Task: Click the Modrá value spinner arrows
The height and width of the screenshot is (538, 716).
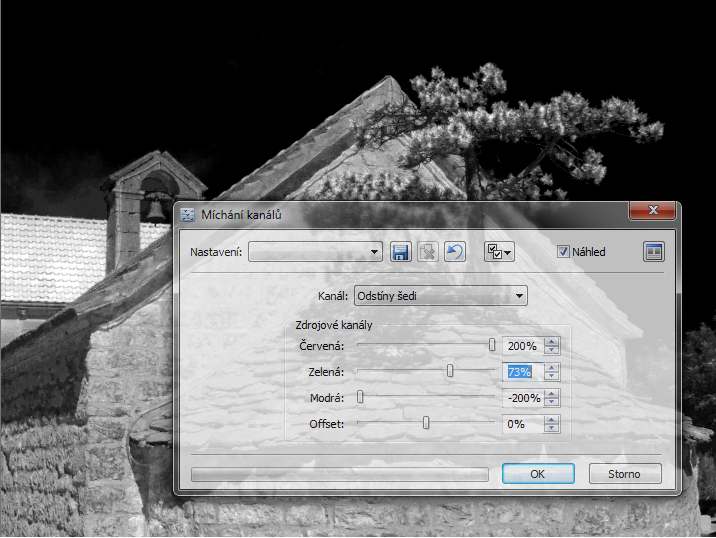Action: click(552, 398)
